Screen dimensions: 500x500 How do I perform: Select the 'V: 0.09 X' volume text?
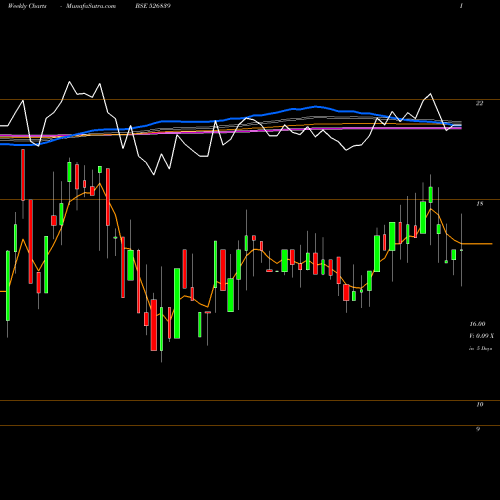click(482, 336)
